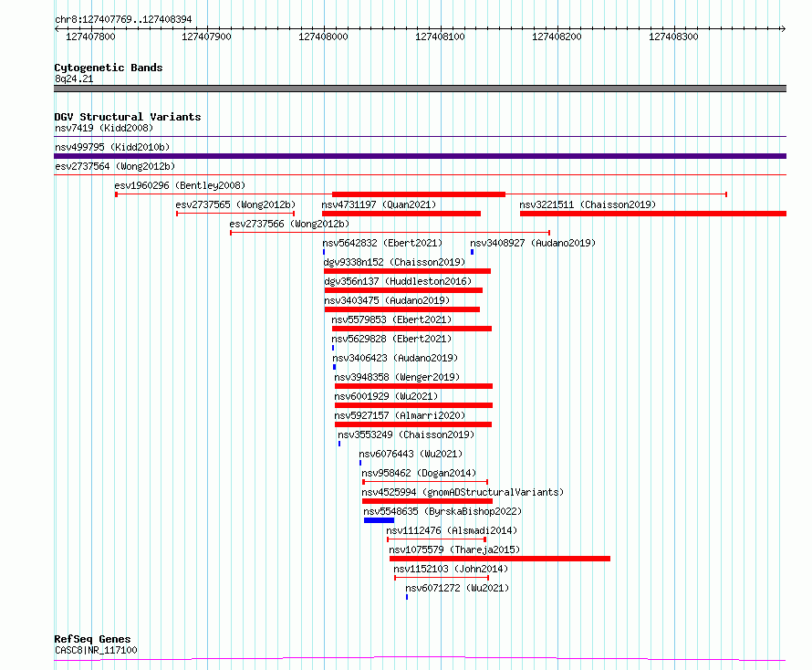
Task: Click the blue nsv5548635 variant bar
Action: (x=379, y=520)
